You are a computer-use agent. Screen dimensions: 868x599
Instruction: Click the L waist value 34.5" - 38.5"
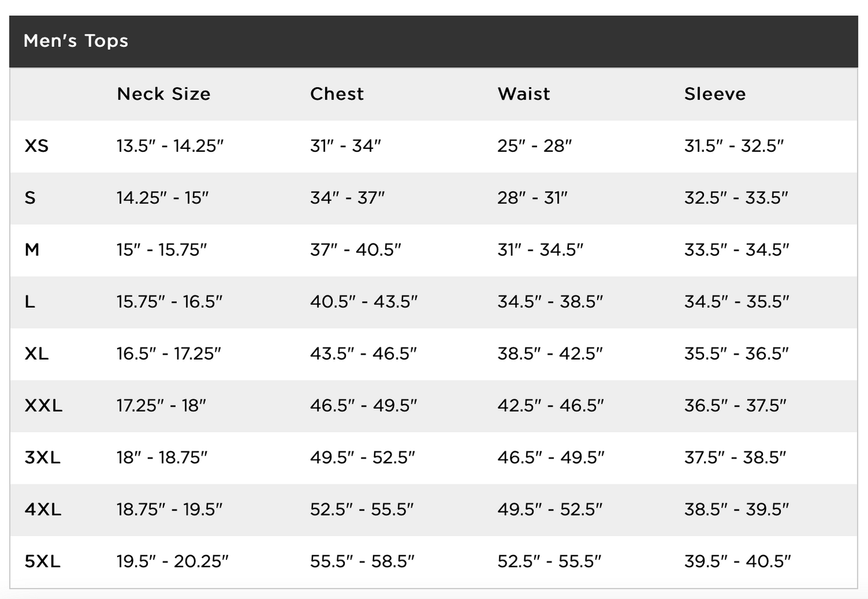[x=550, y=301]
